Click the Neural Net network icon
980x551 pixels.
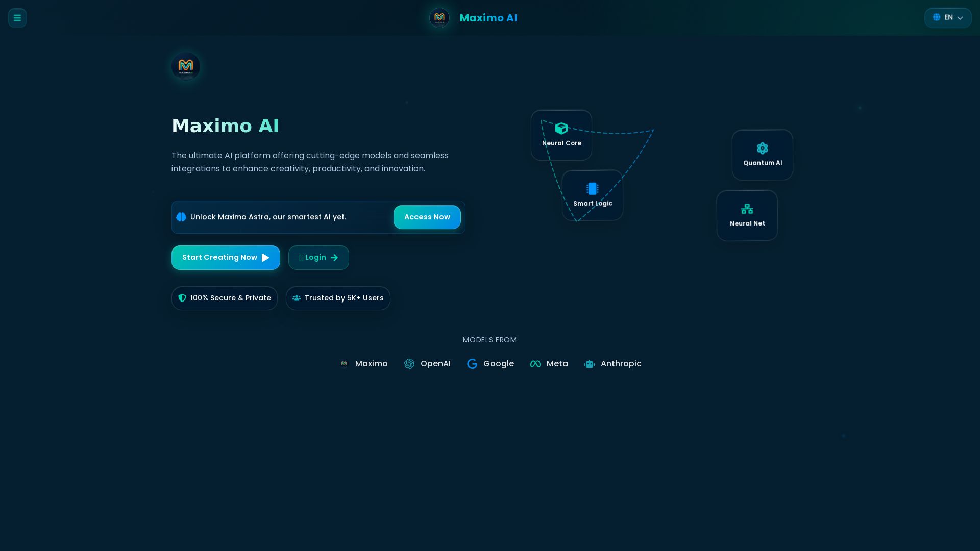(x=747, y=208)
